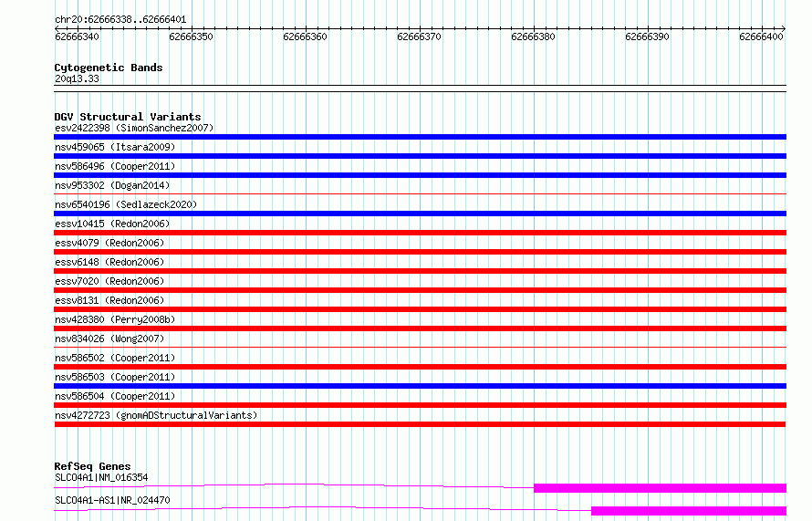Click the nsv586504 (Cooper2011) label
The image size is (812, 521).
115,396
